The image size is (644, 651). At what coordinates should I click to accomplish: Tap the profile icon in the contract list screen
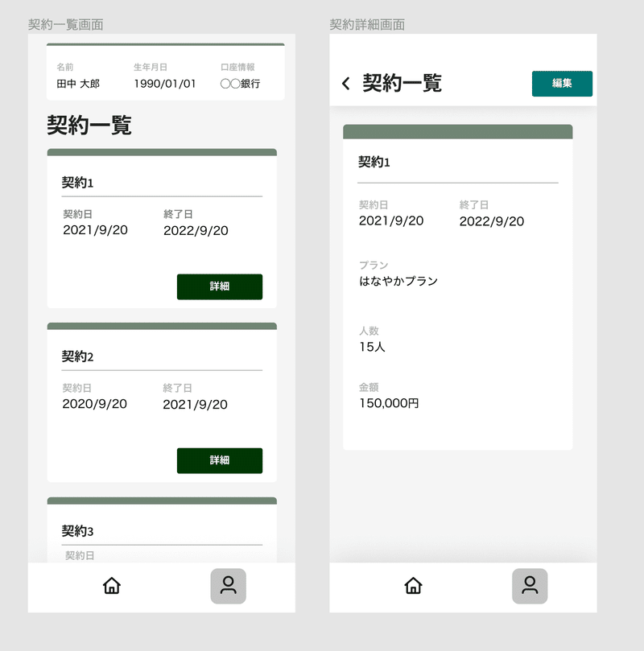[228, 586]
